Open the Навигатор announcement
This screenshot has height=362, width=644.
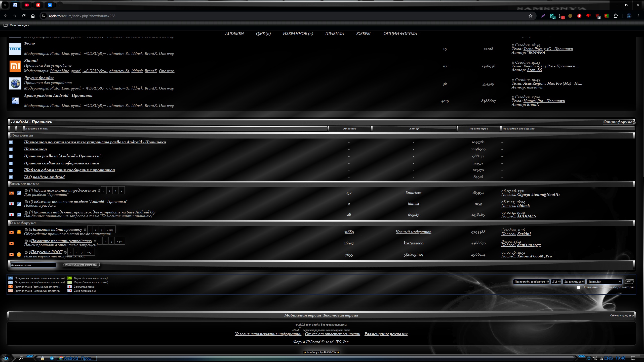point(35,149)
